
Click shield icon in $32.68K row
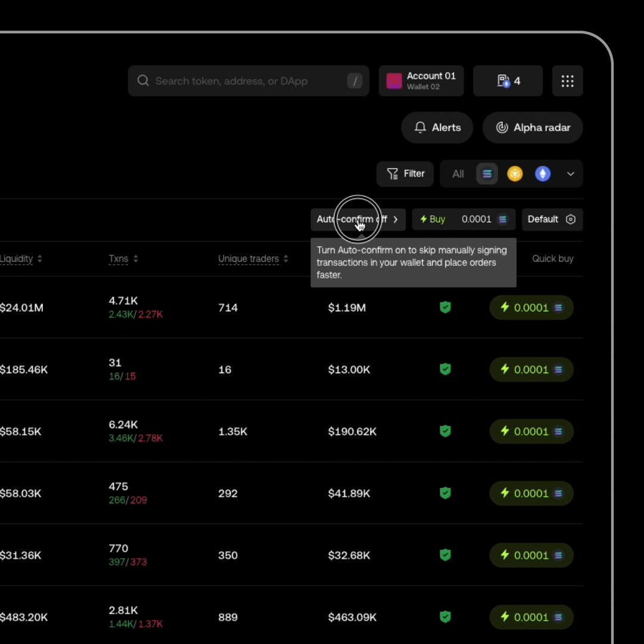[445, 555]
